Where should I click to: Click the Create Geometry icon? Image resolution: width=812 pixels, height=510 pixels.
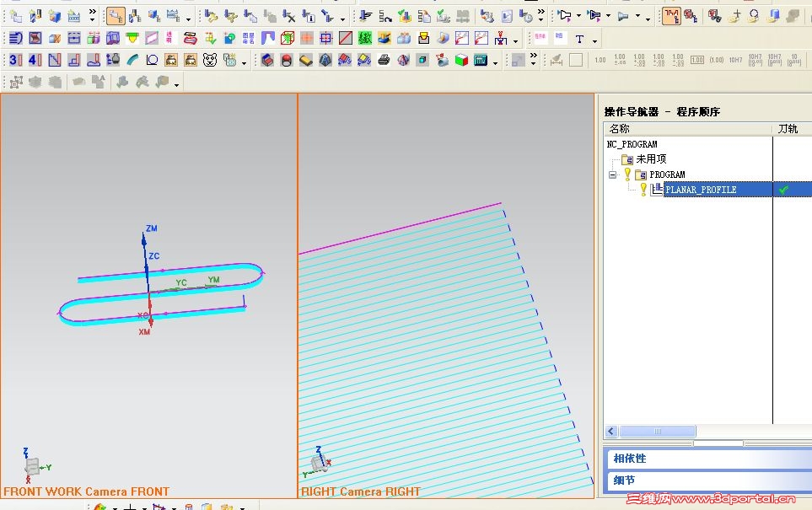(x=55, y=17)
